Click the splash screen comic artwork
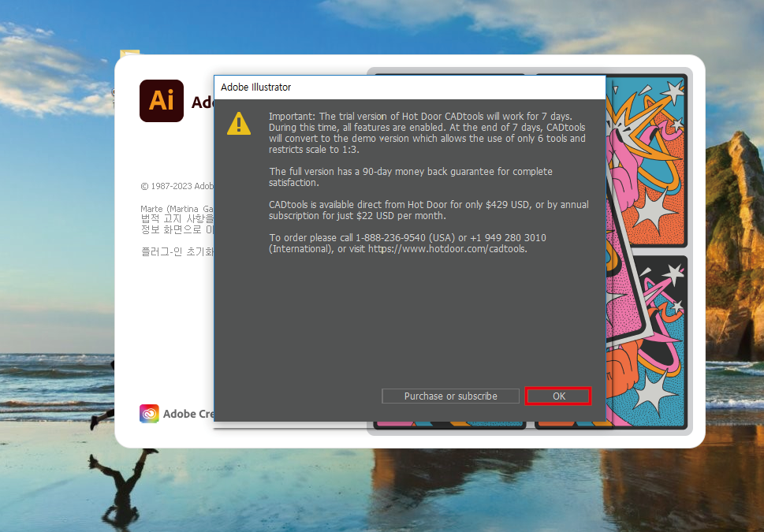764x532 pixels. (x=647, y=251)
